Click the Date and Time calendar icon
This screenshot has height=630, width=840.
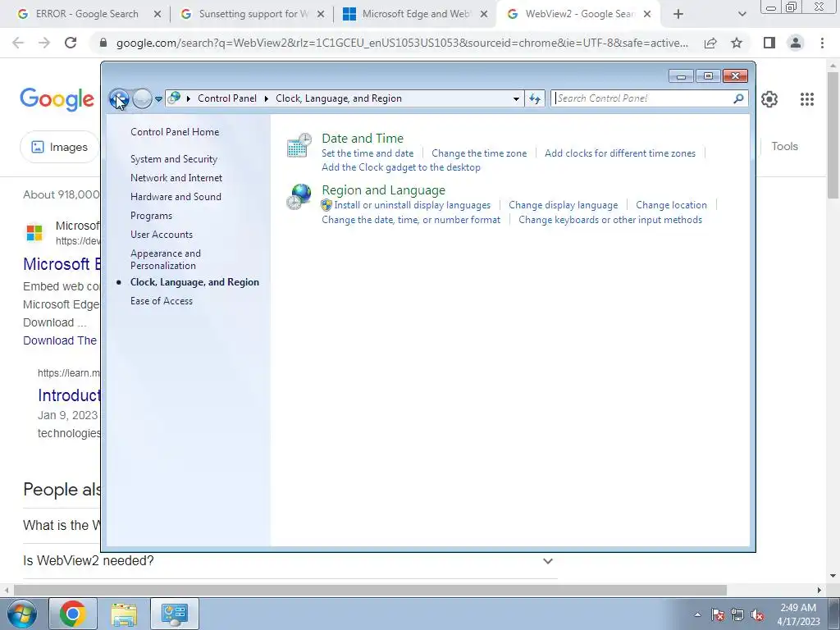[x=299, y=145]
